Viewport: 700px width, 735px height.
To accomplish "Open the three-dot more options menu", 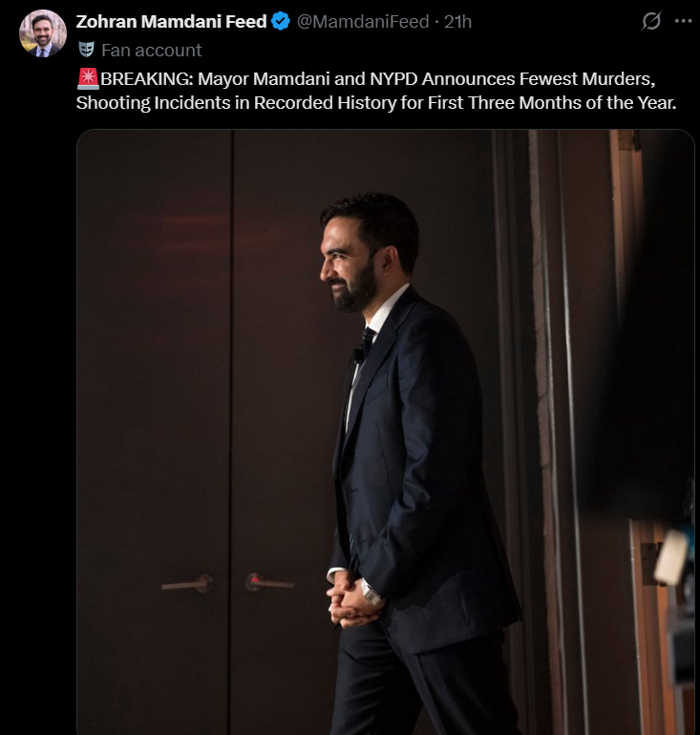I will click(683, 21).
